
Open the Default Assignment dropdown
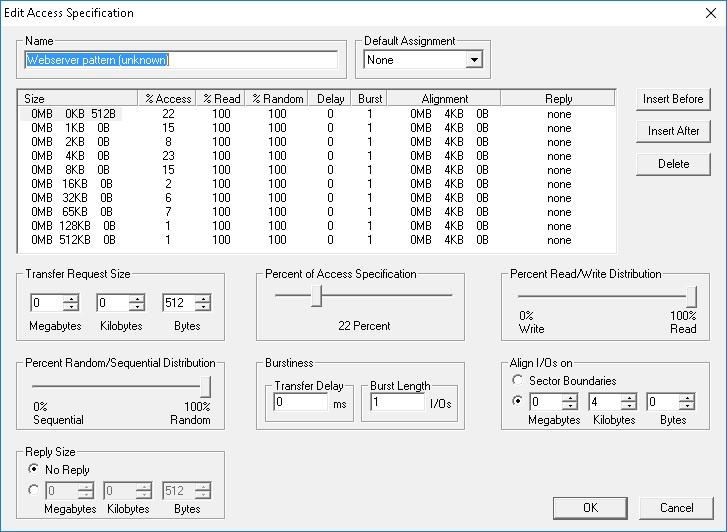pos(474,60)
